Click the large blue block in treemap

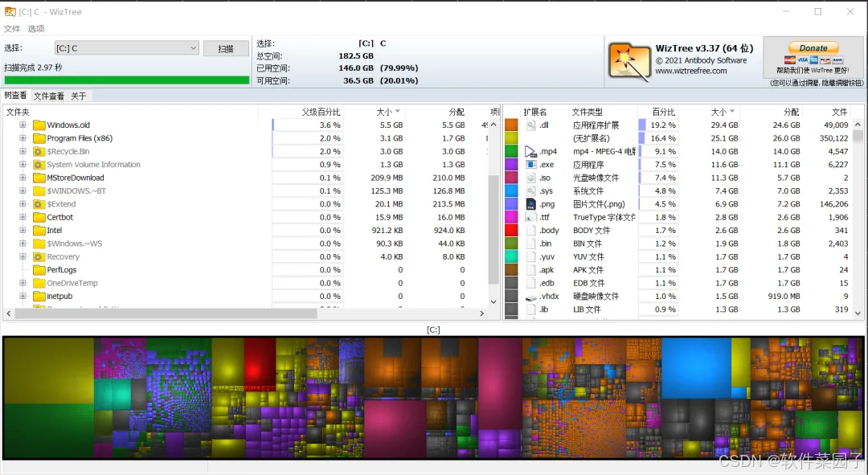[x=696, y=367]
